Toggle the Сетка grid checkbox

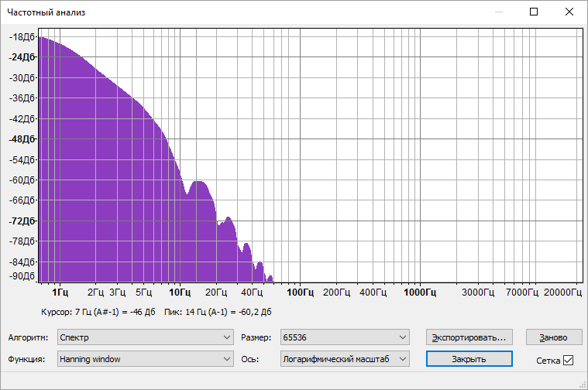click(x=568, y=361)
